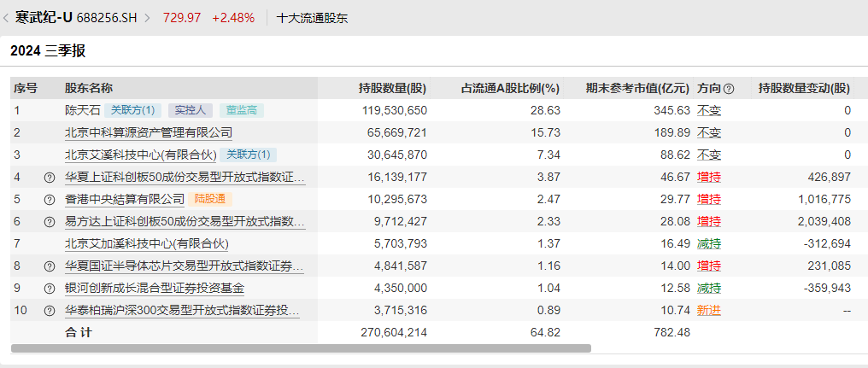The height and width of the screenshot is (368, 868).
Task: Open 关联方(1) tag next to 陈天石
Action: (133, 110)
